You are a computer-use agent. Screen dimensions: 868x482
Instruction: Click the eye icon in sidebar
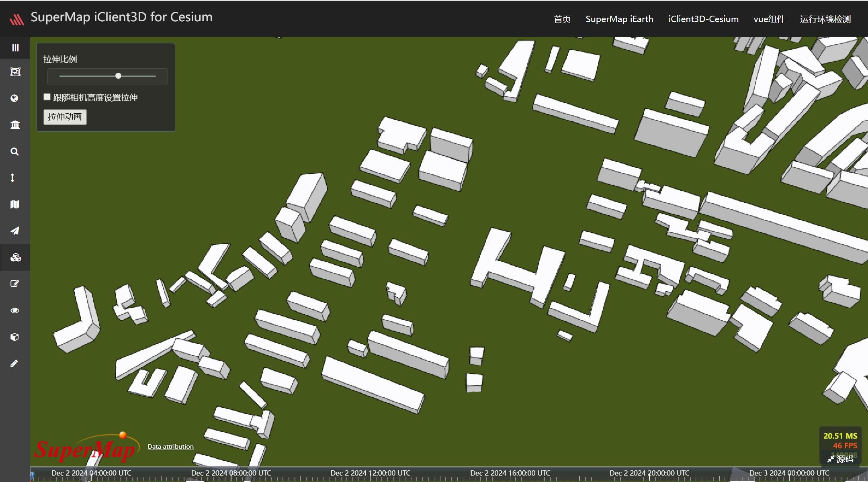15,310
